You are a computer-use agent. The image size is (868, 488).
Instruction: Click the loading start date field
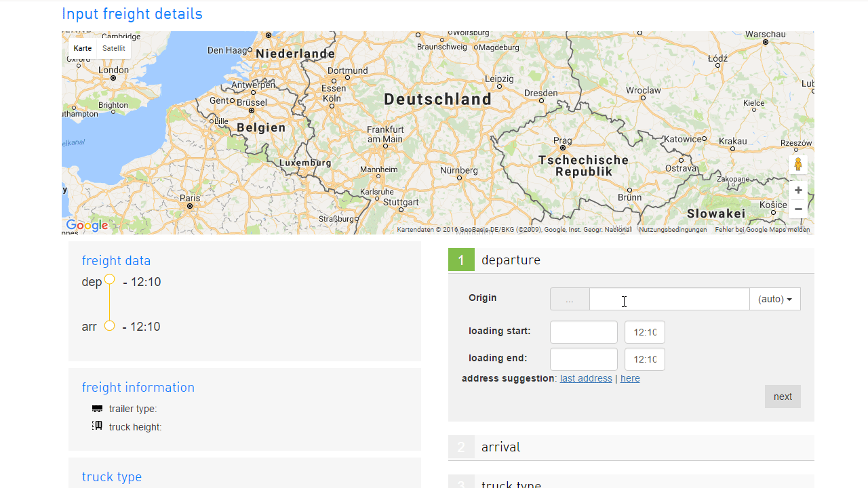(583, 332)
